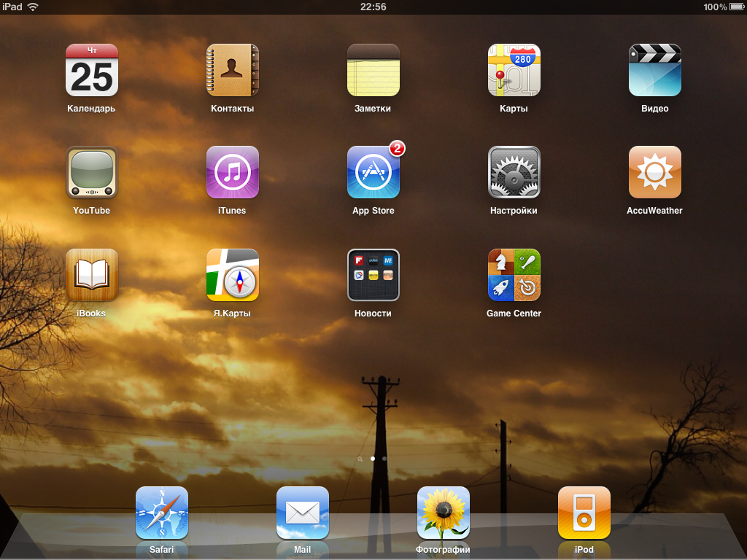Launch the AccuWeather sun app
The height and width of the screenshot is (560, 747).
[x=655, y=173]
